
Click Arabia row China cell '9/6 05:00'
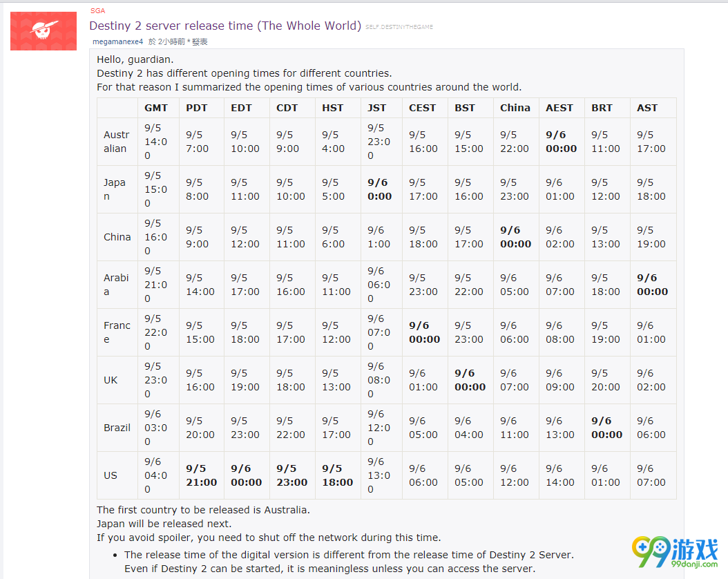[x=515, y=285]
